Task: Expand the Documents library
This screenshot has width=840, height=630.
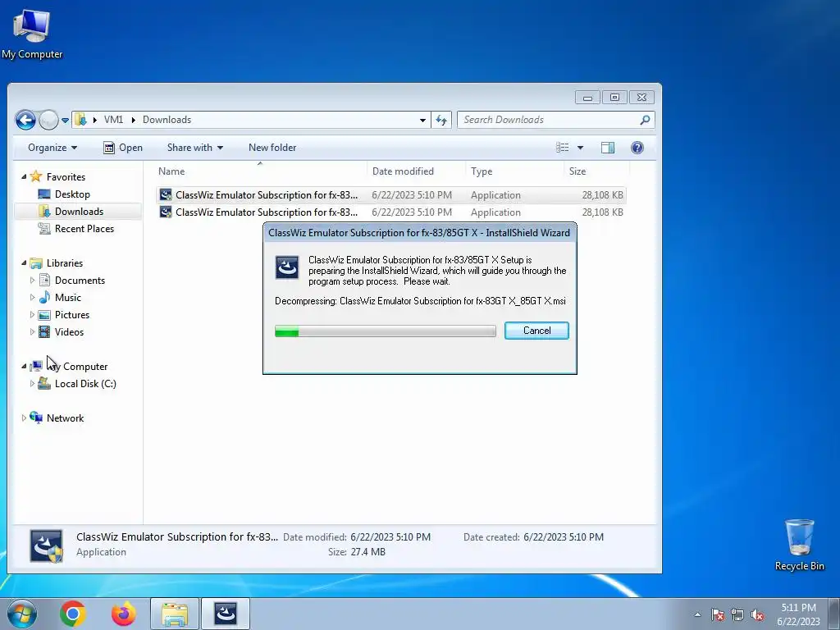Action: click(x=32, y=281)
